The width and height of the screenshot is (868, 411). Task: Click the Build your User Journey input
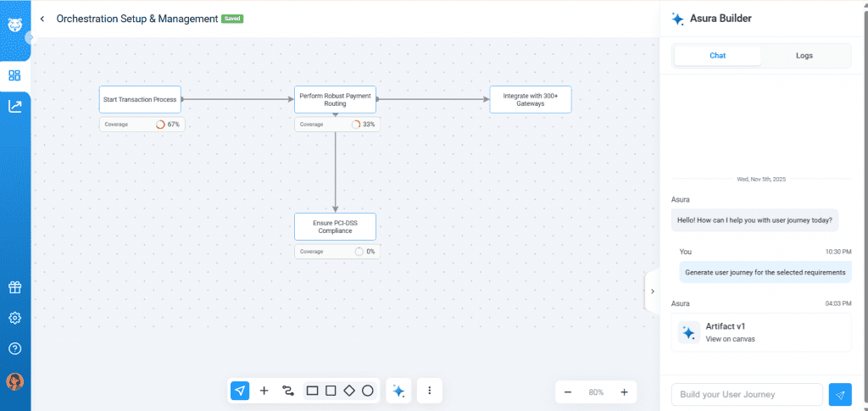click(x=746, y=394)
